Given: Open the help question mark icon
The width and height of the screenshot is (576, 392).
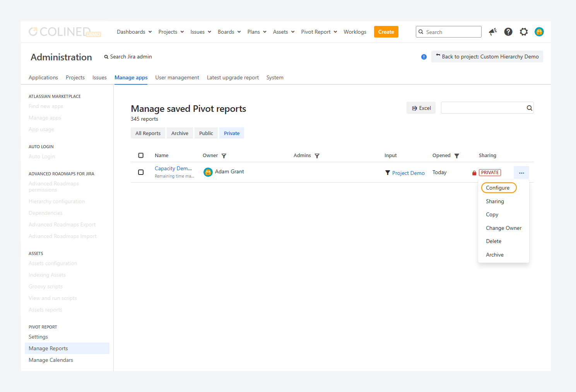Looking at the screenshot, I should coord(508,32).
